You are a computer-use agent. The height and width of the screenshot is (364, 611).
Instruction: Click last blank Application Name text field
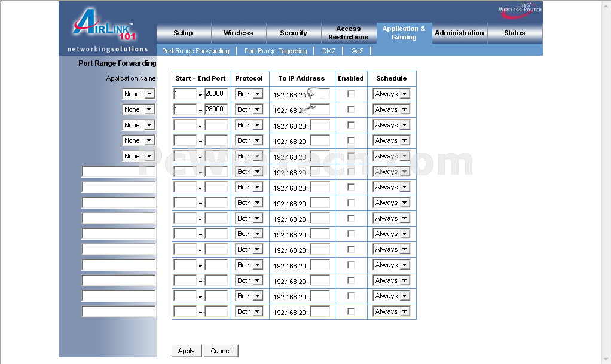(118, 311)
